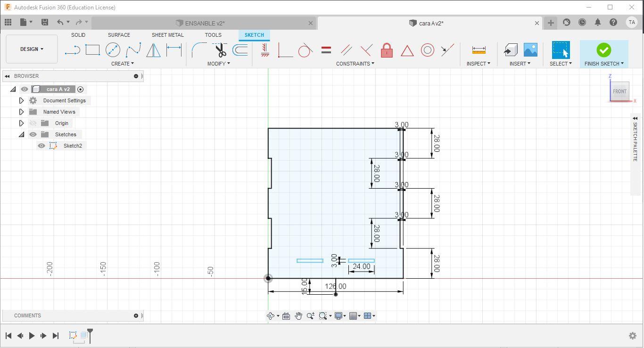Open the CONSTRAINTS dropdown menu
The height and width of the screenshot is (348, 644).
click(x=355, y=64)
